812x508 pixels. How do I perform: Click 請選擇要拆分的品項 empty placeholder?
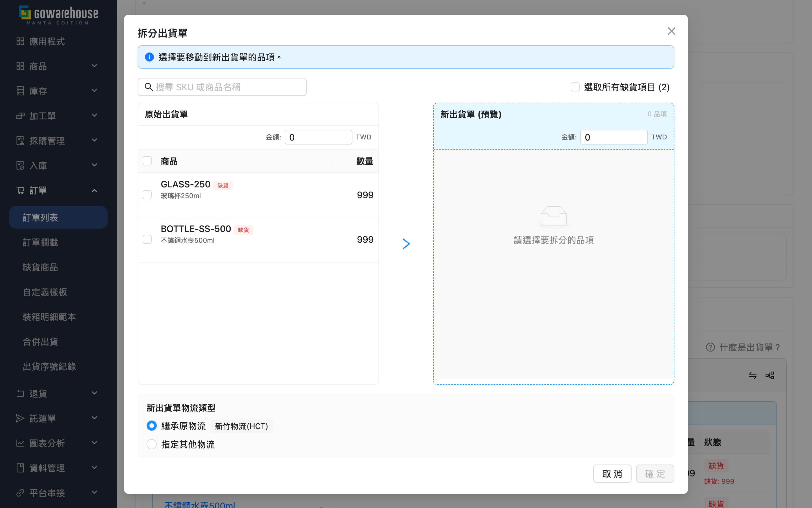coord(554,240)
